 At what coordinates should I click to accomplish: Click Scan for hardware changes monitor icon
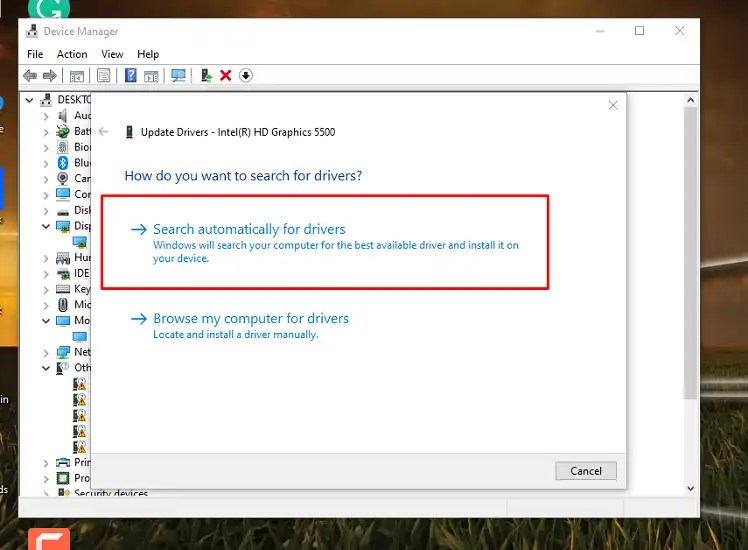178,75
